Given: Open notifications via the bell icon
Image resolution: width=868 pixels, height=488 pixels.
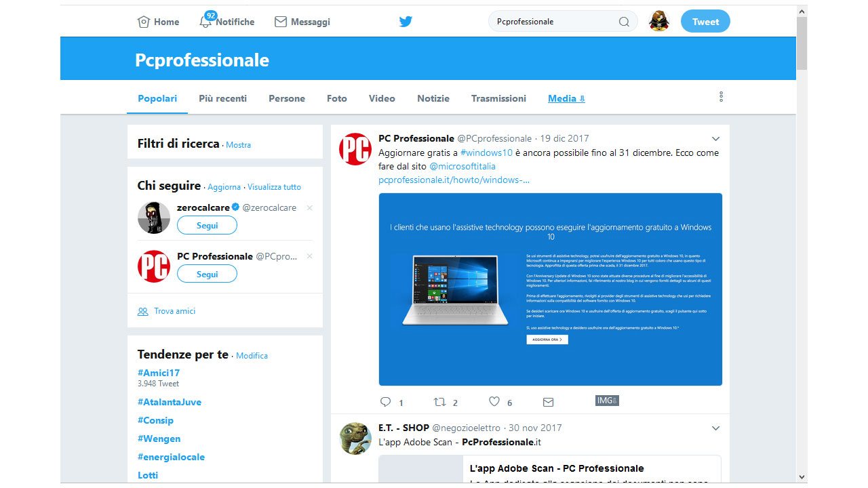Looking at the screenshot, I should pos(205,22).
